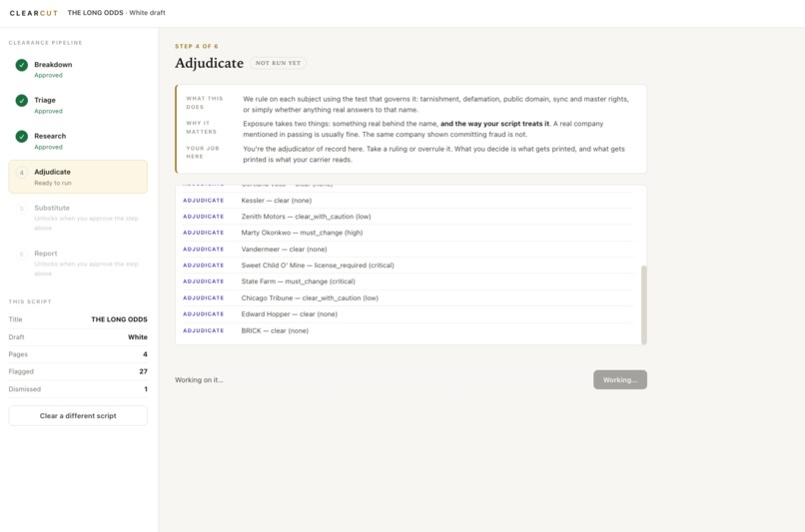Select the Sweet Child O' Mine license_required row
The image size is (805, 532).
click(408, 266)
